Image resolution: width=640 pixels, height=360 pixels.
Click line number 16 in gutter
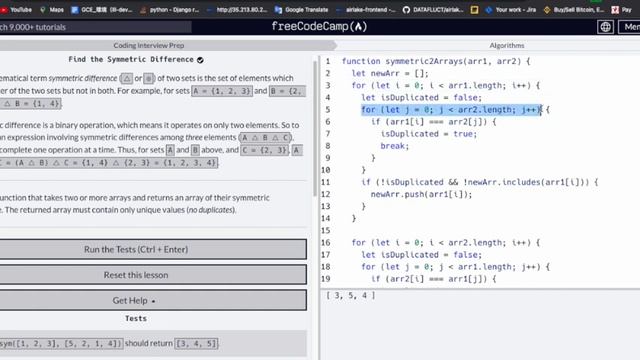326,243
